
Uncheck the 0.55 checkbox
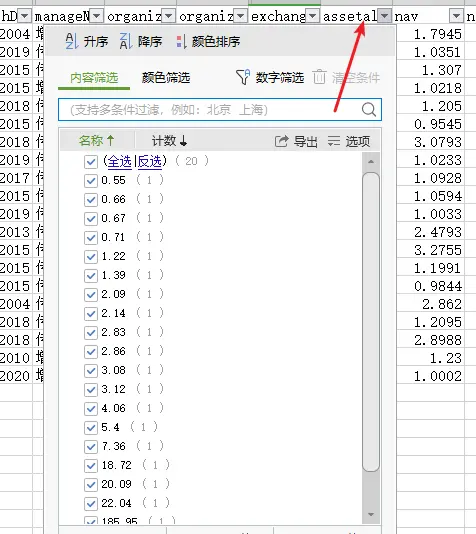(91, 180)
